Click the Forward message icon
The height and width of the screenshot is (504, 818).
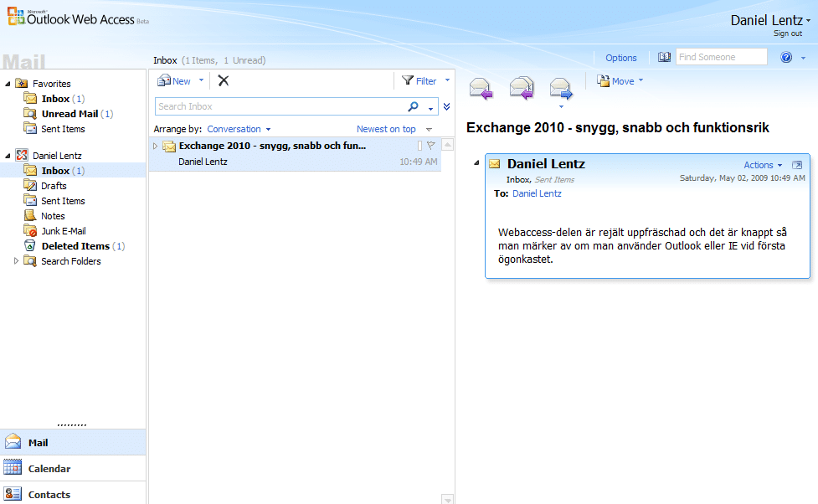tap(560, 87)
